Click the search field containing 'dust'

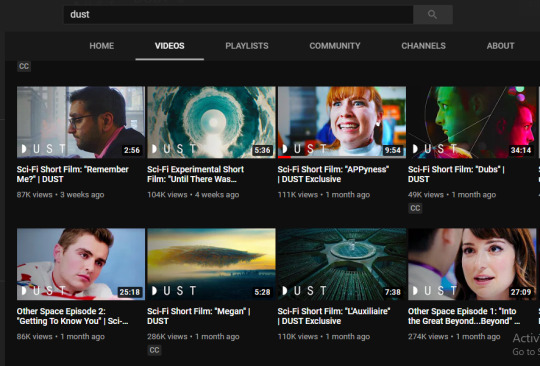coord(238,14)
